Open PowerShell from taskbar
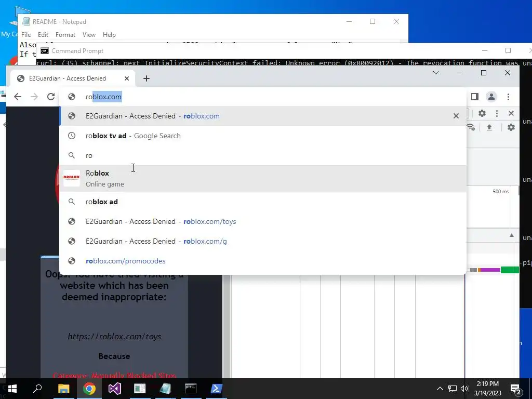This screenshot has width=532, height=399. 216,389
